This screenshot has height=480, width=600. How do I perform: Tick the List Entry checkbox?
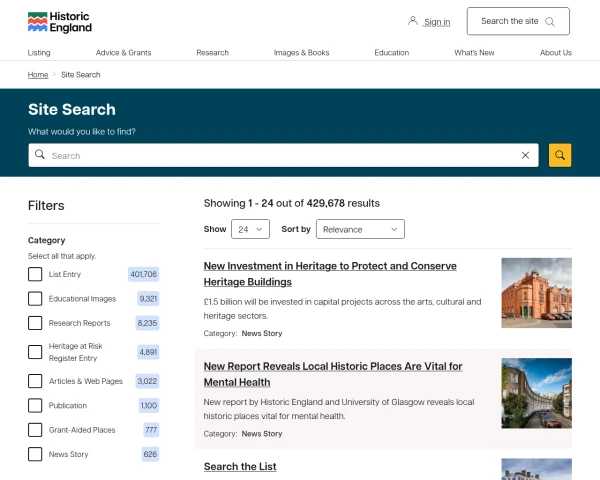35,274
